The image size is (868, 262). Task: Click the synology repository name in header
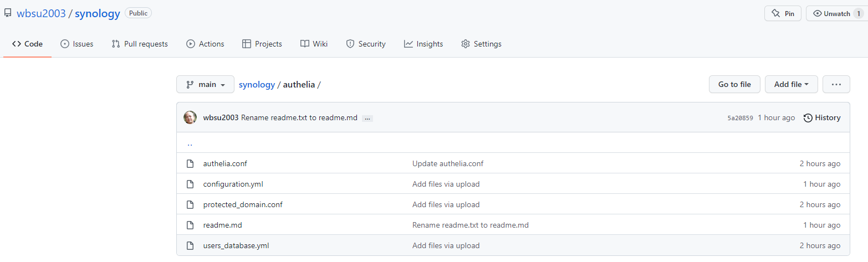coord(97,14)
